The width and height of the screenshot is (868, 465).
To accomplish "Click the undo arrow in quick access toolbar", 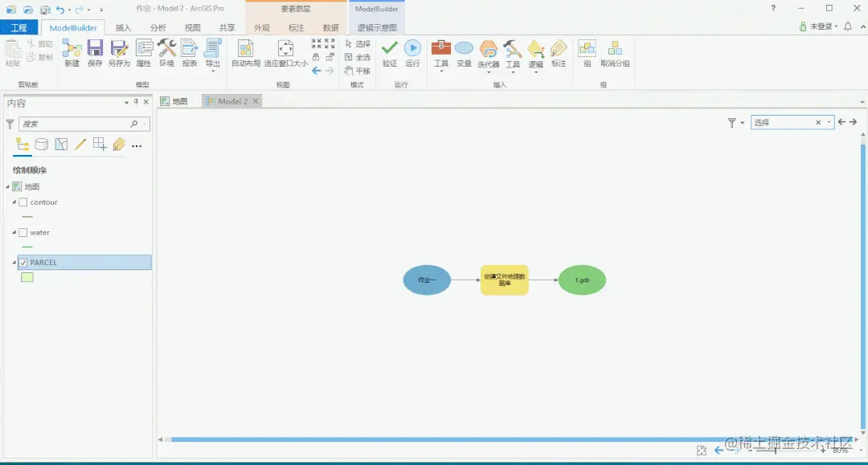I will (x=59, y=10).
